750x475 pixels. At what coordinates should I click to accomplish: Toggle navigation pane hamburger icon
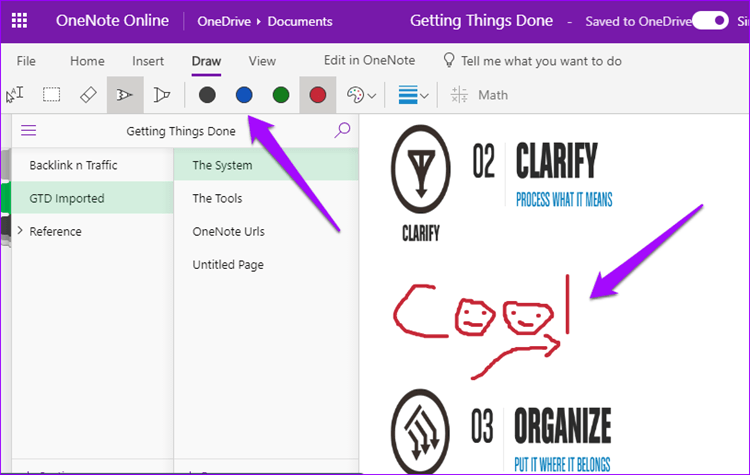tap(29, 130)
